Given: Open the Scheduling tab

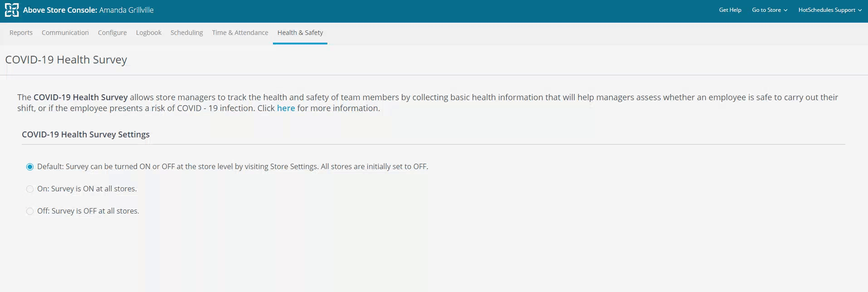Looking at the screenshot, I should pos(186,33).
